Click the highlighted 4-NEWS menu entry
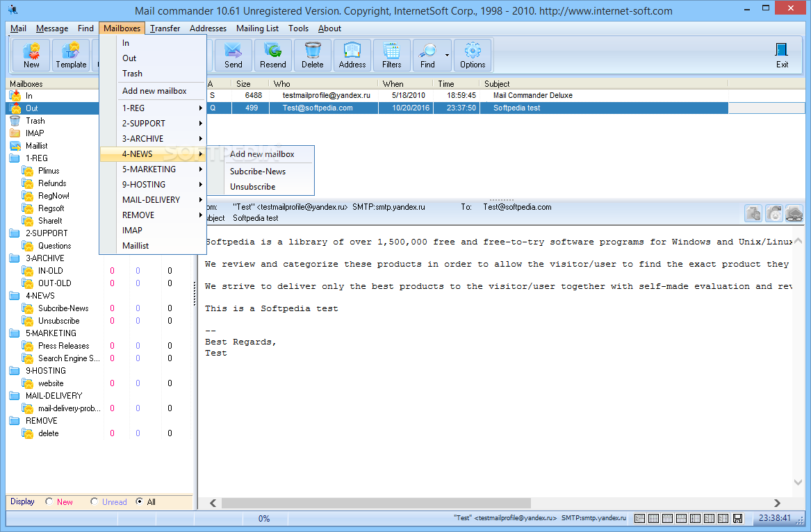Image resolution: width=811 pixels, height=532 pixels. 153,153
